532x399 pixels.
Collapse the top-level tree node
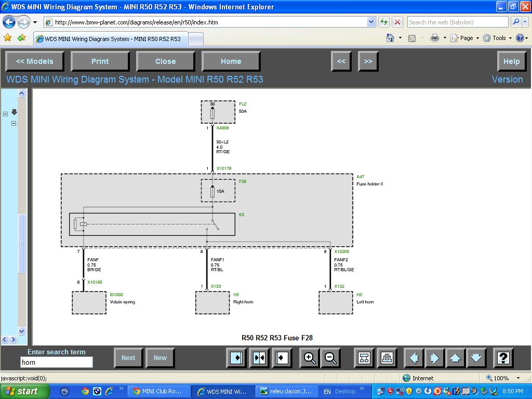6,114
